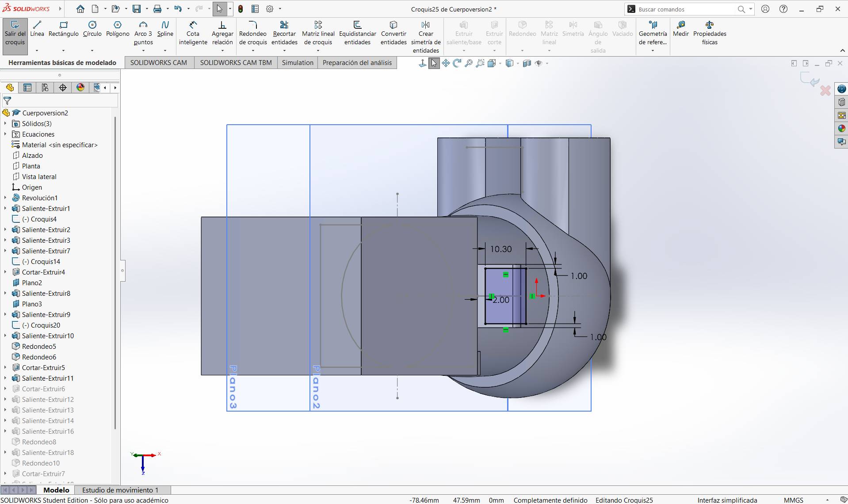Image resolution: width=848 pixels, height=504 pixels.
Task: Click the Help question mark icon
Action: (x=783, y=9)
